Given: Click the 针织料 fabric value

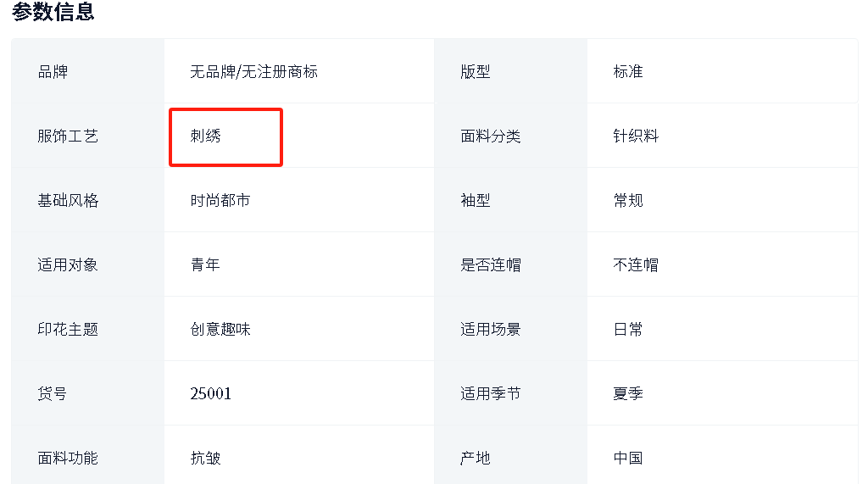Looking at the screenshot, I should [x=636, y=136].
